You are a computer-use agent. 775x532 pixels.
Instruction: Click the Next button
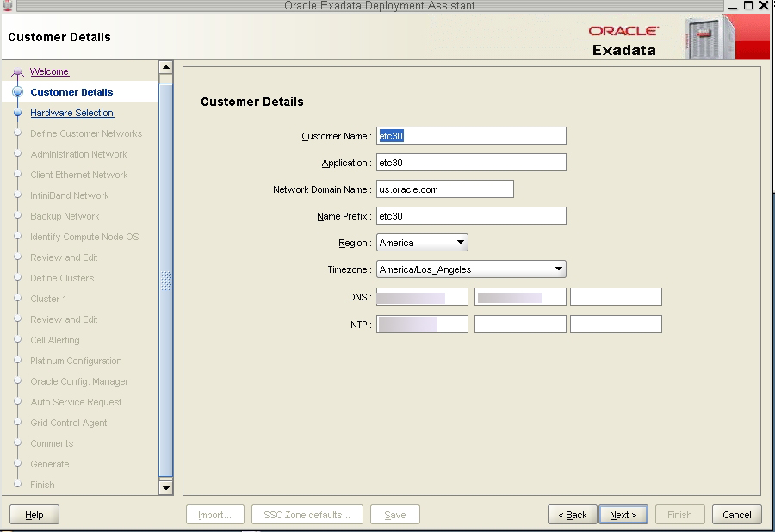[623, 514]
